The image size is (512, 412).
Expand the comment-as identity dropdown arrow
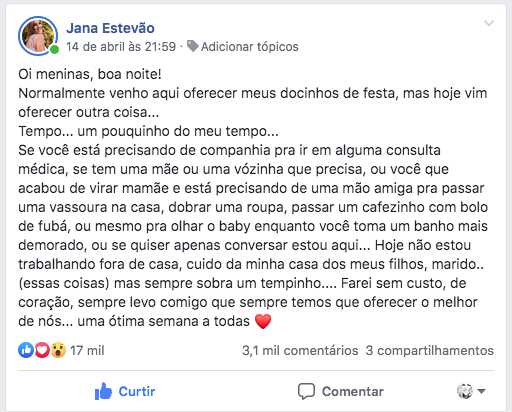481,391
